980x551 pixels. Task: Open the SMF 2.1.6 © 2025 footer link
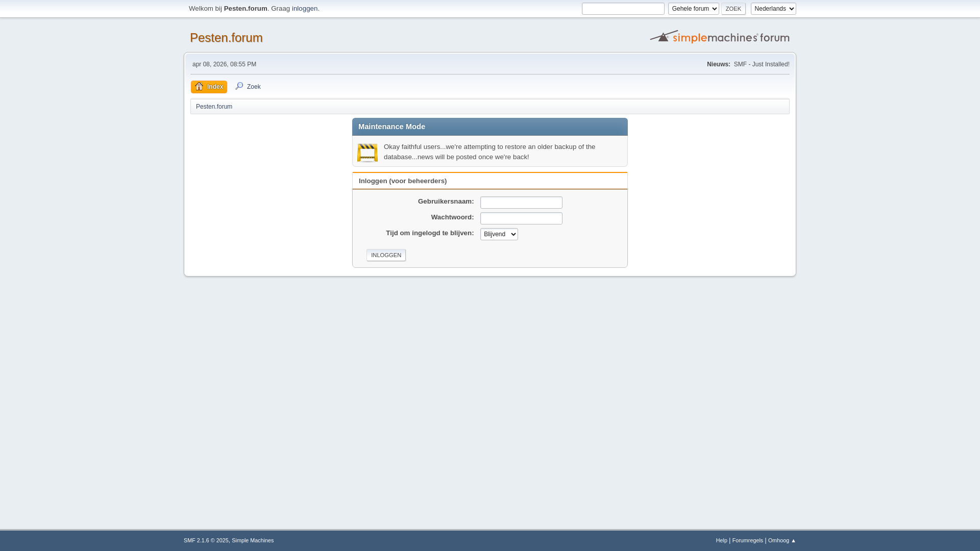pyautogui.click(x=206, y=540)
